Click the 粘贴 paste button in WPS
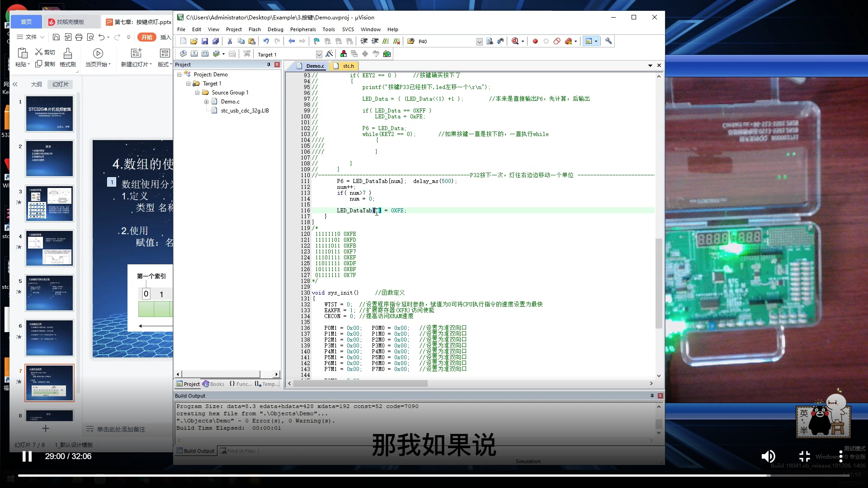The width and height of the screenshot is (868, 488). pos(22,57)
